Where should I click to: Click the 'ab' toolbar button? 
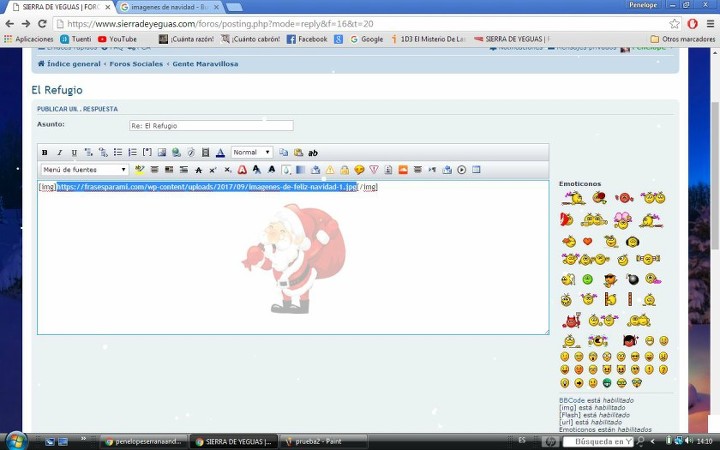(x=313, y=153)
